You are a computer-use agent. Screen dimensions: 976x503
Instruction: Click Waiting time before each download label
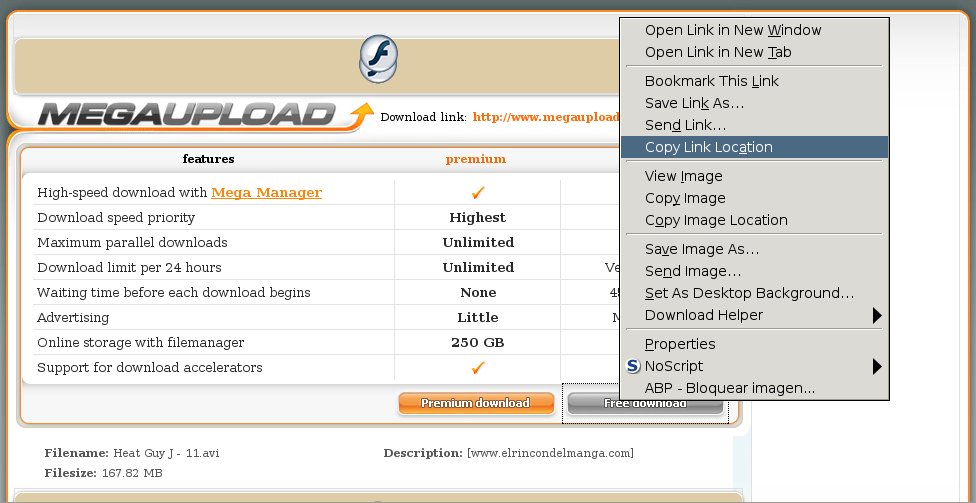174,293
